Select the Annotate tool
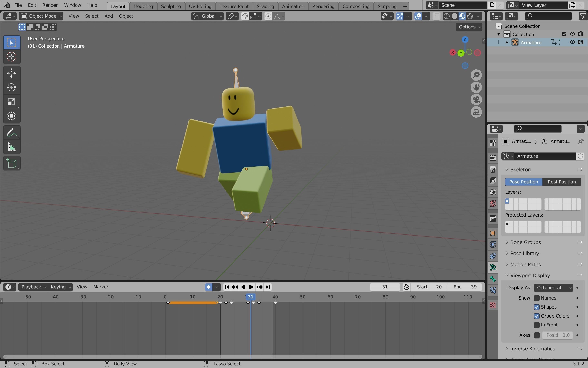The height and width of the screenshot is (368, 588). point(12,133)
